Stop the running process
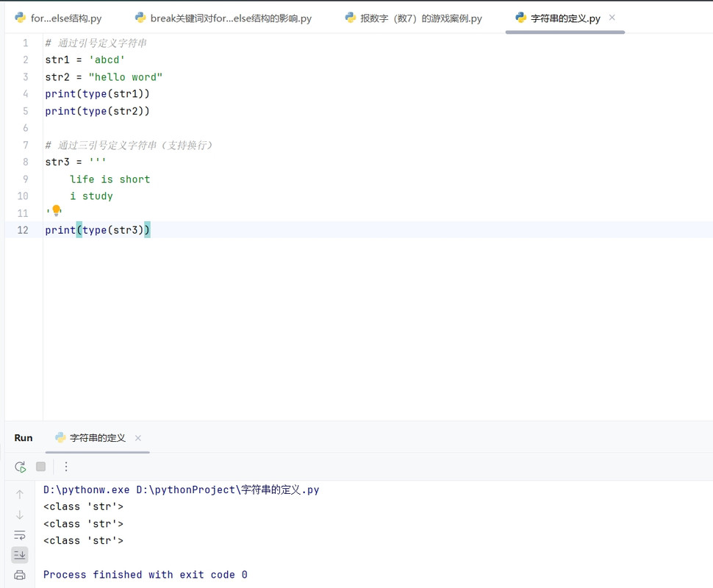The width and height of the screenshot is (713, 588). pyautogui.click(x=41, y=467)
